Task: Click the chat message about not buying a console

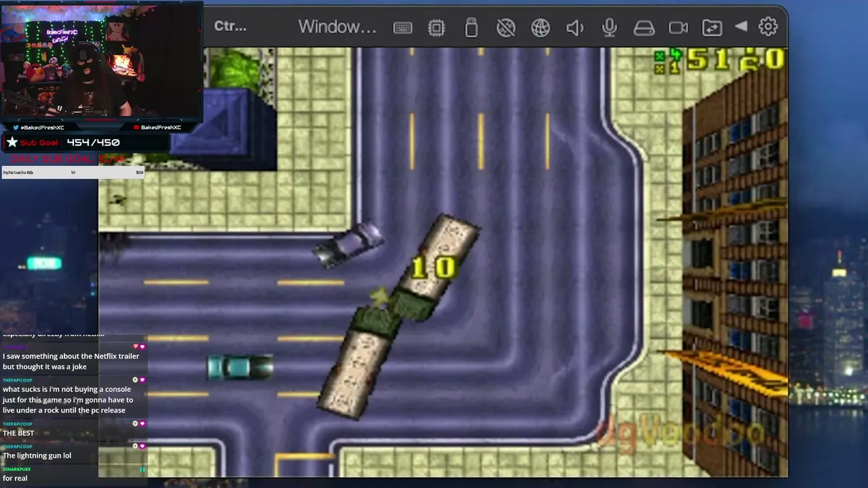Action: 68,400
